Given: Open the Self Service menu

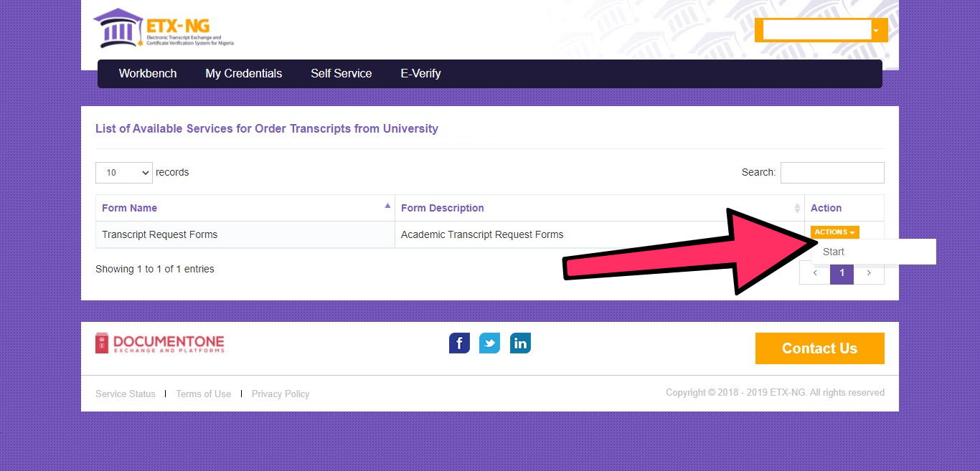Looking at the screenshot, I should pos(341,73).
